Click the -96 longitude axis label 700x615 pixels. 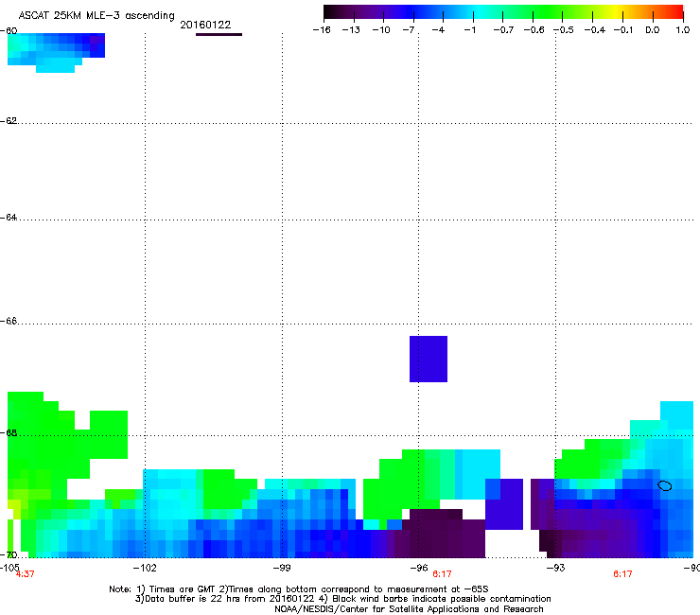[x=419, y=568]
